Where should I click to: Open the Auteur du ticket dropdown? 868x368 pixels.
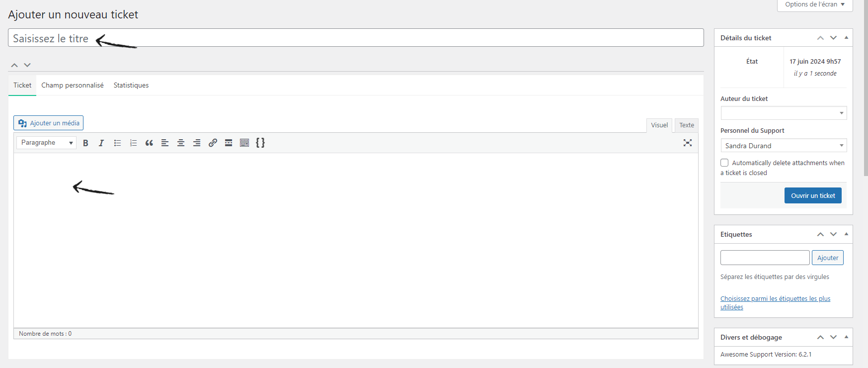(784, 113)
